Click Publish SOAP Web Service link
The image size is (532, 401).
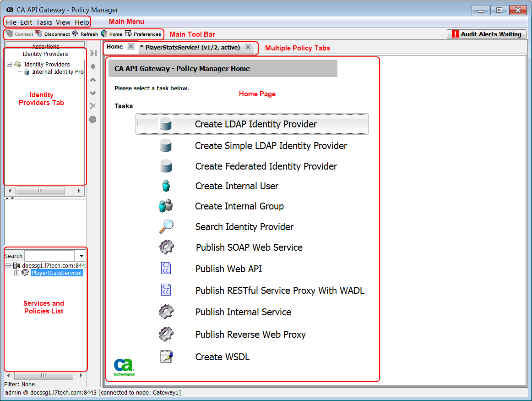click(x=249, y=247)
